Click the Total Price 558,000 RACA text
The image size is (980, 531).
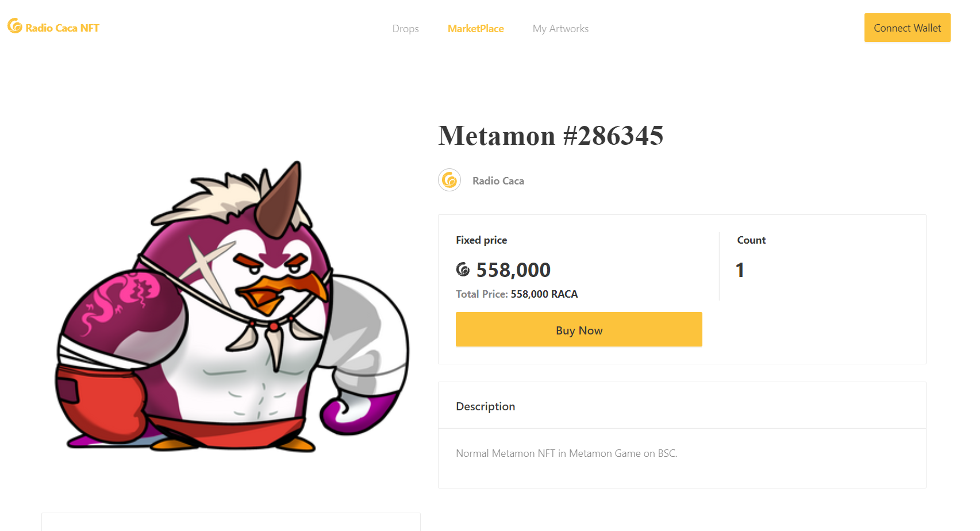517,294
